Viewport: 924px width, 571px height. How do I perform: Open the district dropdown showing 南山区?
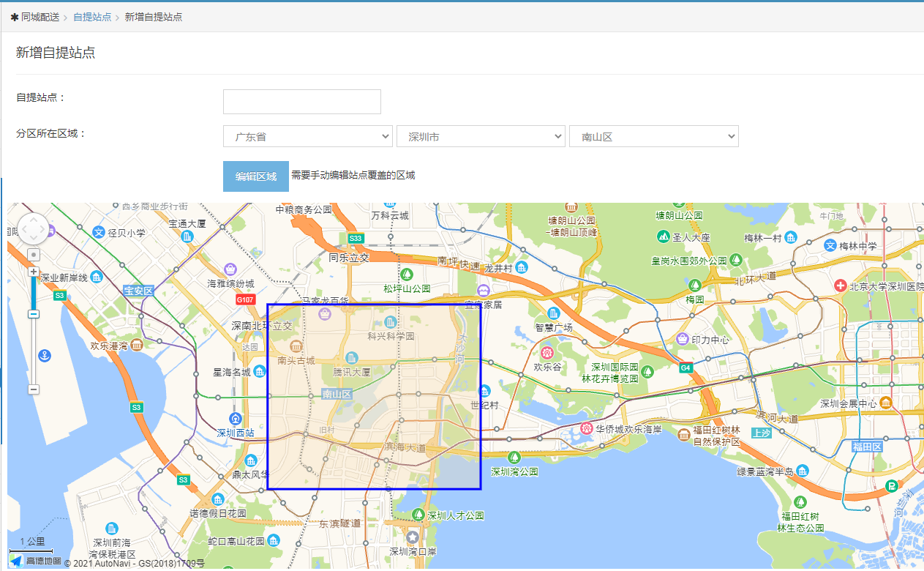tap(653, 137)
